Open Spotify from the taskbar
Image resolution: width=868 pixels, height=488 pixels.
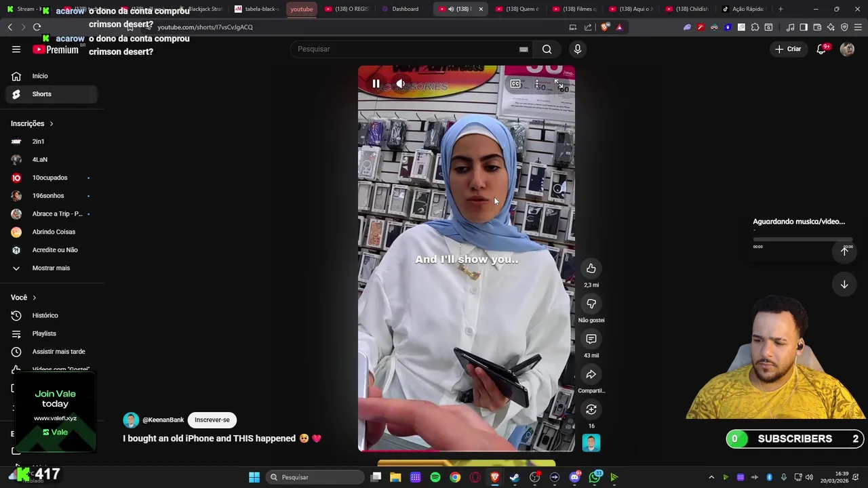pos(435,477)
